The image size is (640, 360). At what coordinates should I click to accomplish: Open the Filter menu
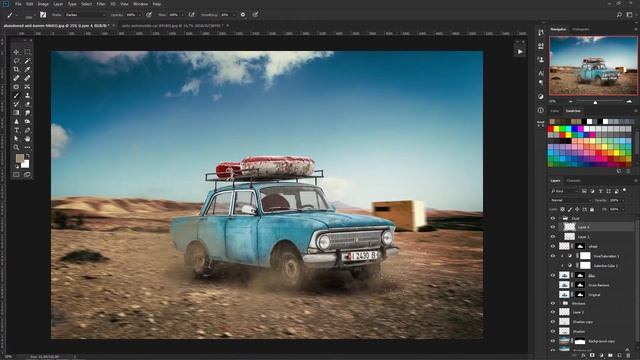click(x=101, y=4)
